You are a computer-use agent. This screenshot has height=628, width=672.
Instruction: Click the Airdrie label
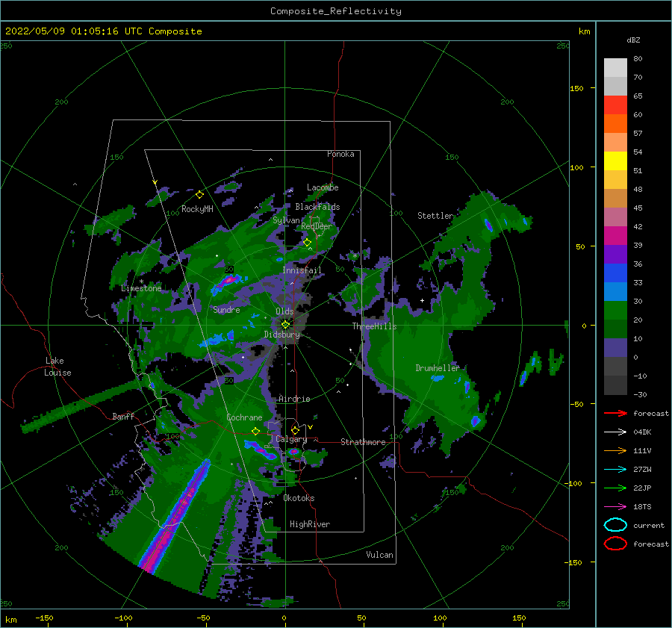pyautogui.click(x=294, y=399)
